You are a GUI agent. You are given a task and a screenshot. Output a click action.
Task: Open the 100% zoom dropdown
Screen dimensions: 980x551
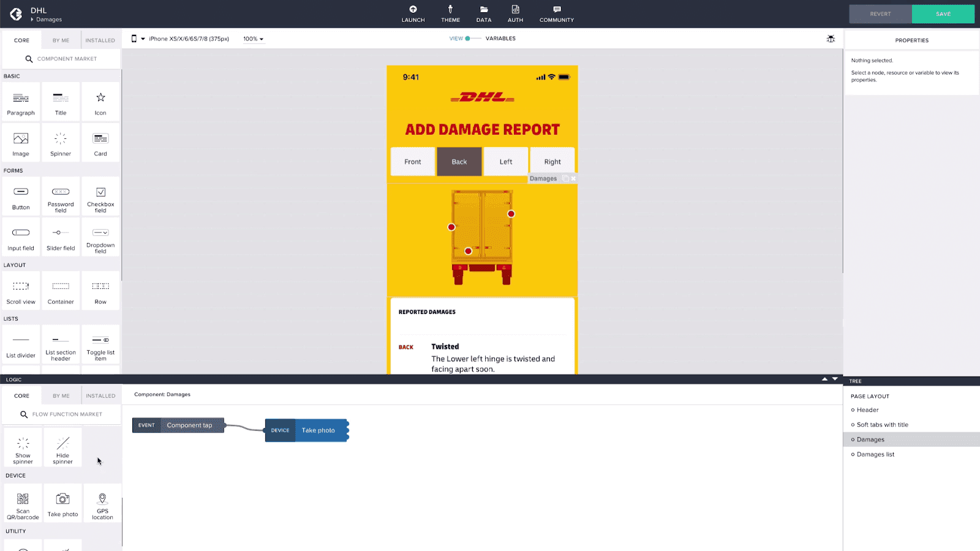tap(253, 39)
